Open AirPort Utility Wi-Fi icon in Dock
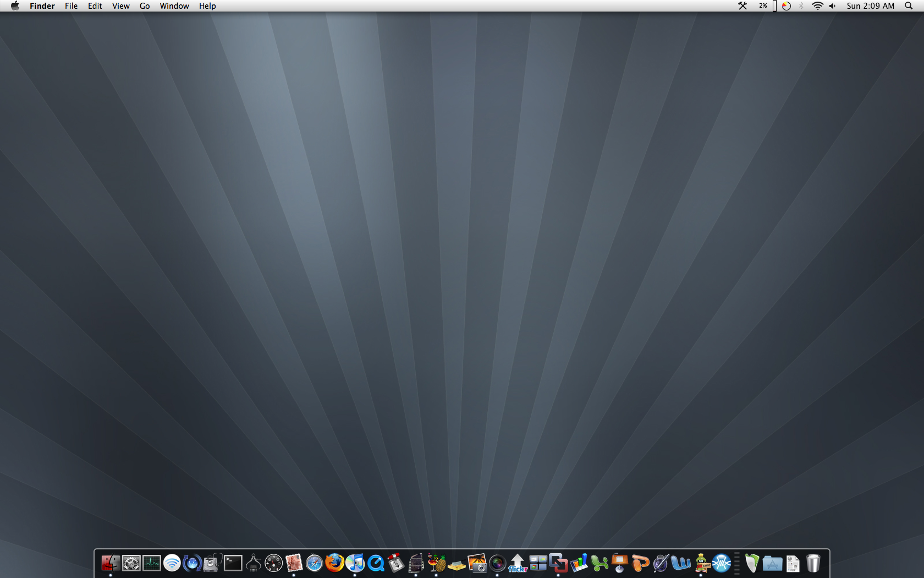 point(172,563)
